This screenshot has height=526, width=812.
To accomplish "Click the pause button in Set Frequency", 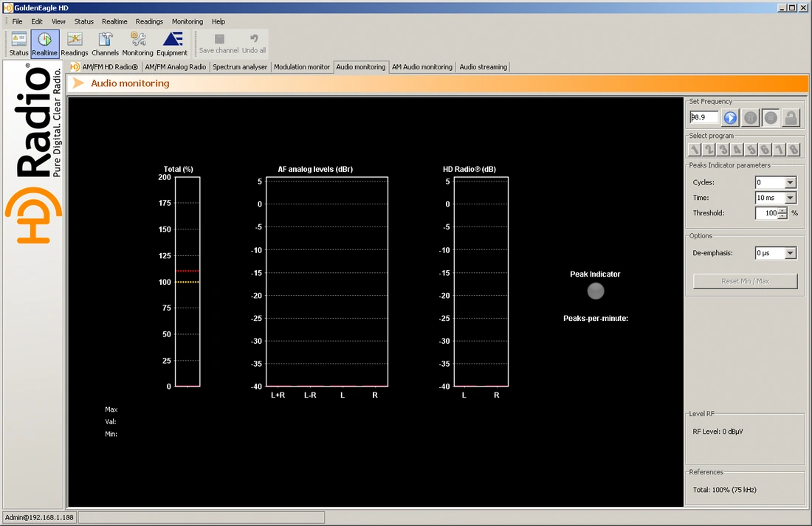I will (750, 118).
